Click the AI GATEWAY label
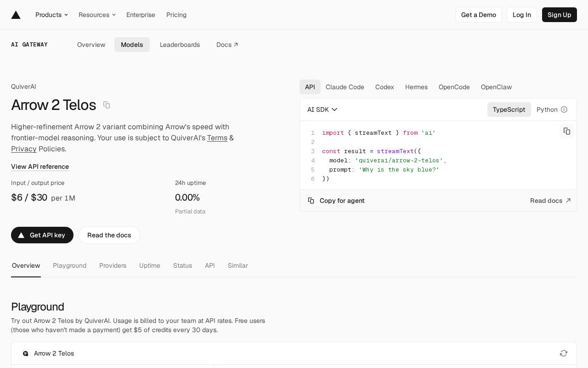The width and height of the screenshot is (588, 368). pyautogui.click(x=29, y=45)
